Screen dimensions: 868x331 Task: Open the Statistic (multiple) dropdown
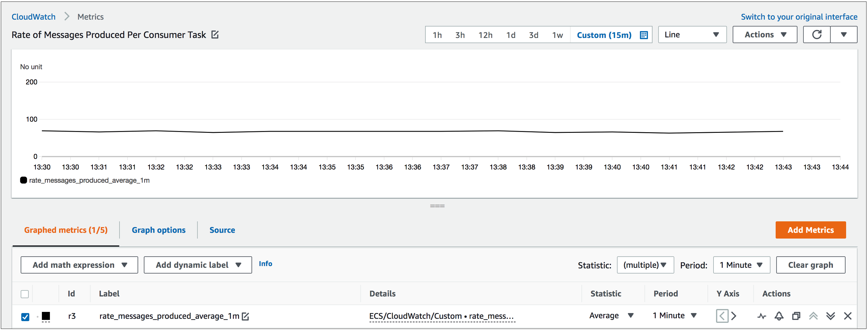point(645,265)
